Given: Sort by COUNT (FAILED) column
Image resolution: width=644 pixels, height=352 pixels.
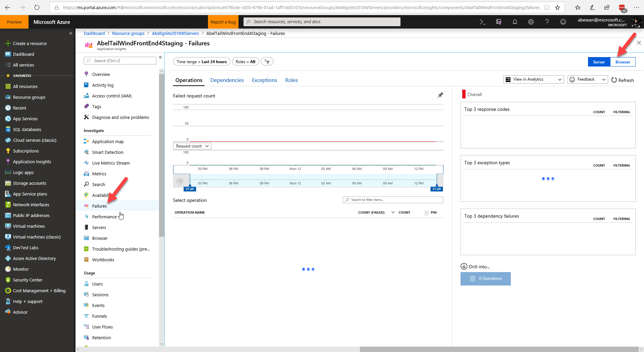Looking at the screenshot, I should pos(371,212).
